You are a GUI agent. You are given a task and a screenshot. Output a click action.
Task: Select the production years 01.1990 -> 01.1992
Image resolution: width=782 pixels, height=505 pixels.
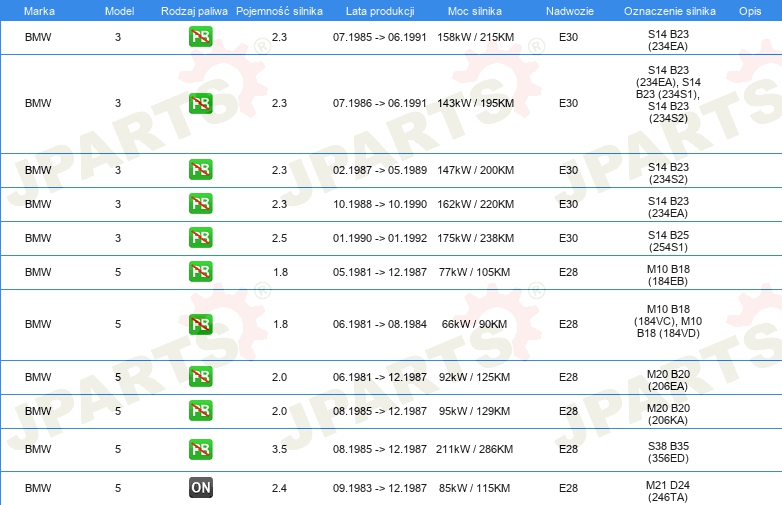[x=380, y=238]
